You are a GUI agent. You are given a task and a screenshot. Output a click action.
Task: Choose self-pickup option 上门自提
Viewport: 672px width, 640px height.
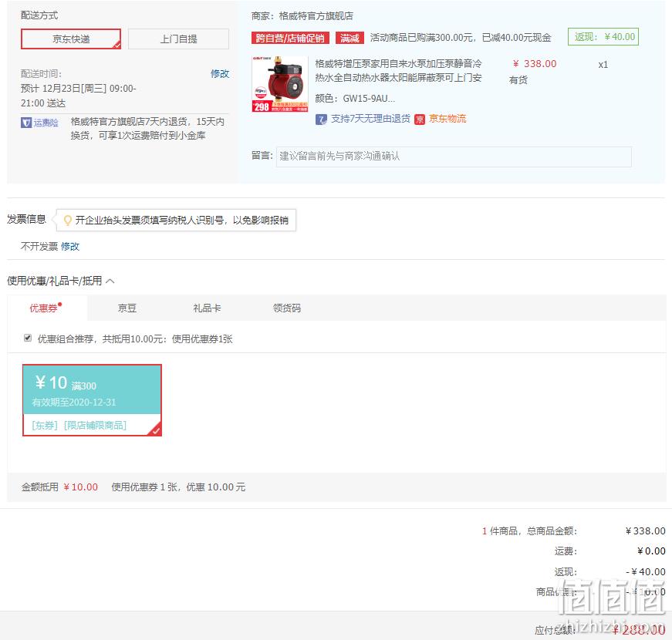[178, 39]
